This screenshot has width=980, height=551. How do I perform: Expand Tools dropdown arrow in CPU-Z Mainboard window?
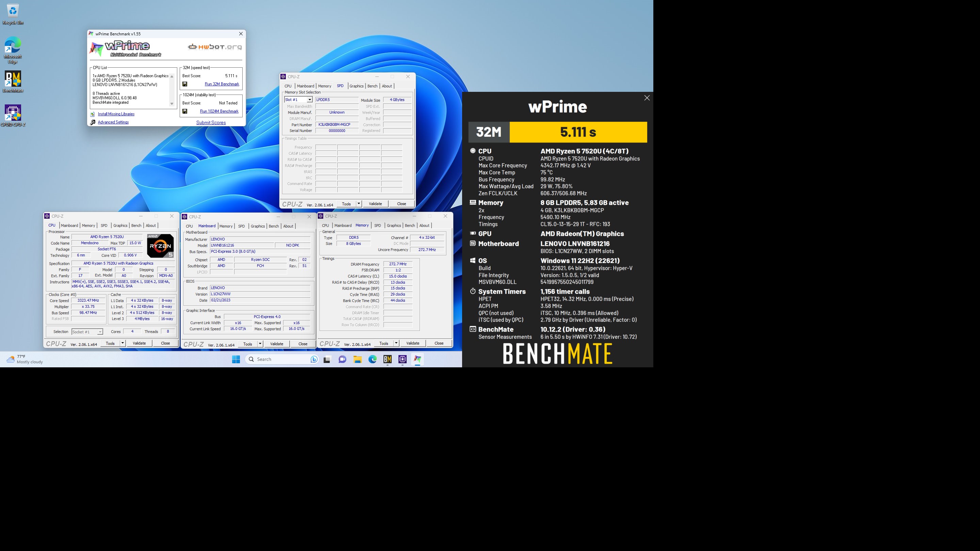point(260,344)
